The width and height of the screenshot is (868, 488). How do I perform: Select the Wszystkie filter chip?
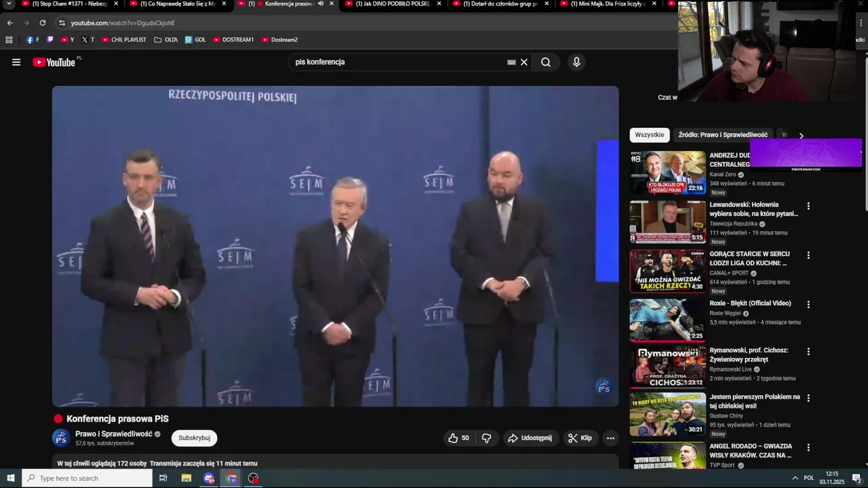coord(650,135)
